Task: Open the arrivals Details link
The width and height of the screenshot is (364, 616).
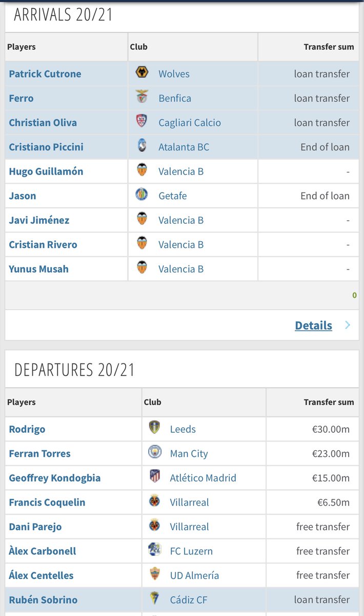Action: [313, 325]
